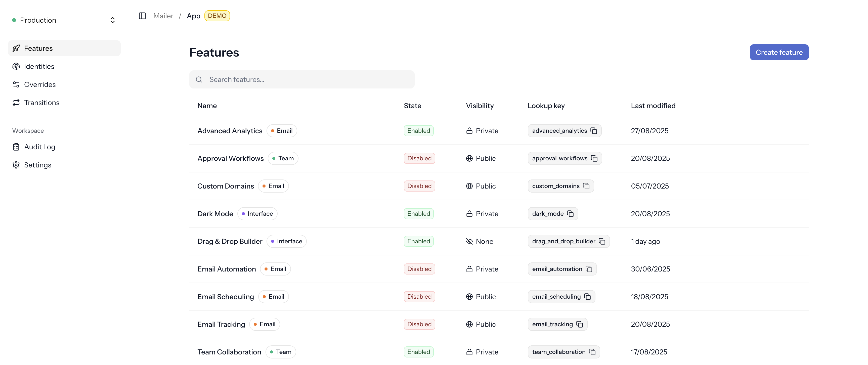Click the globe icon in Approval Workflows row
The image size is (868, 365).
[469, 158]
